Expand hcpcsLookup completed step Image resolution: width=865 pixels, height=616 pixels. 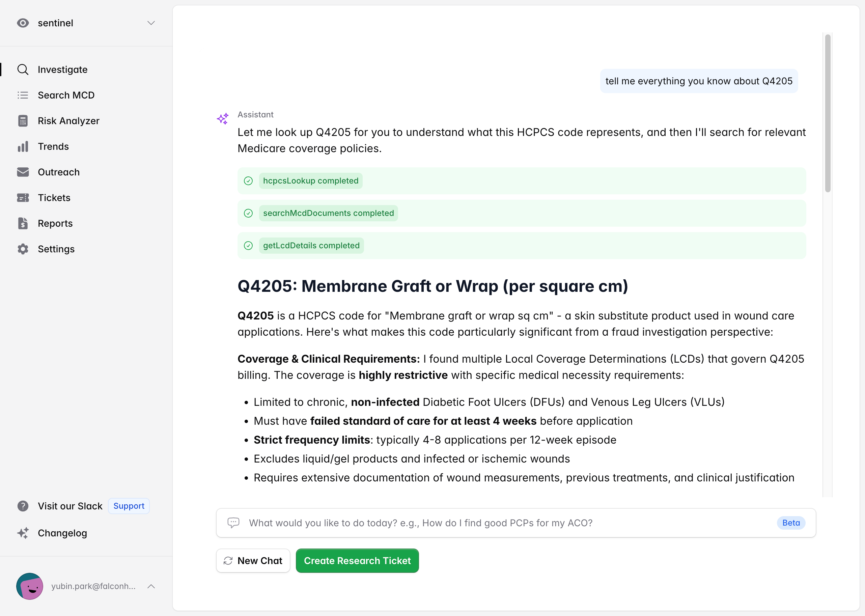click(x=310, y=181)
